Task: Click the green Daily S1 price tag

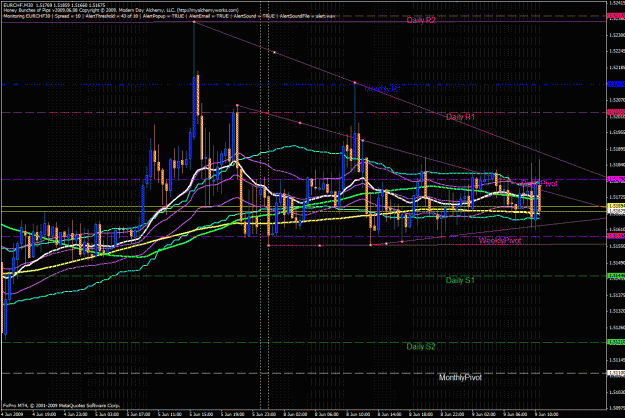Action: [x=615, y=276]
